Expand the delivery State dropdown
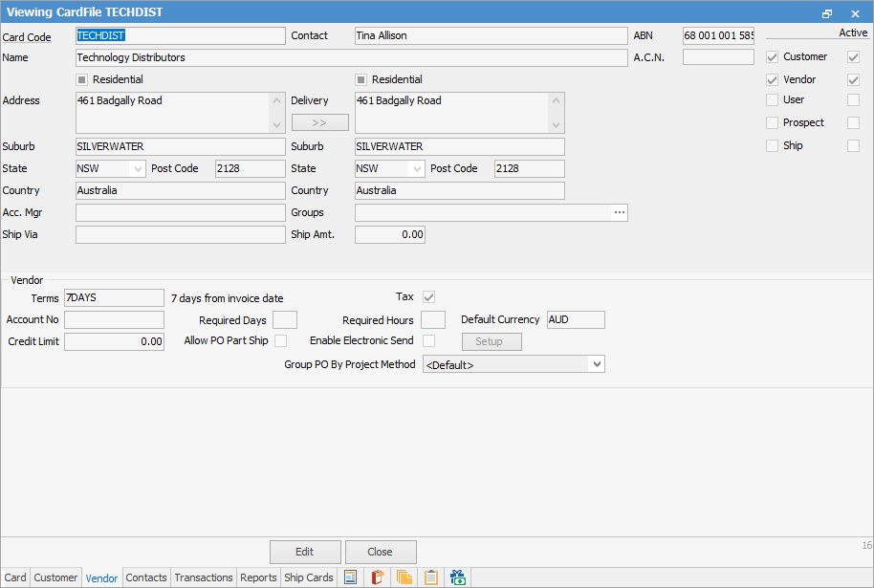Screen dimensions: 874x588 pyautogui.click(x=416, y=169)
